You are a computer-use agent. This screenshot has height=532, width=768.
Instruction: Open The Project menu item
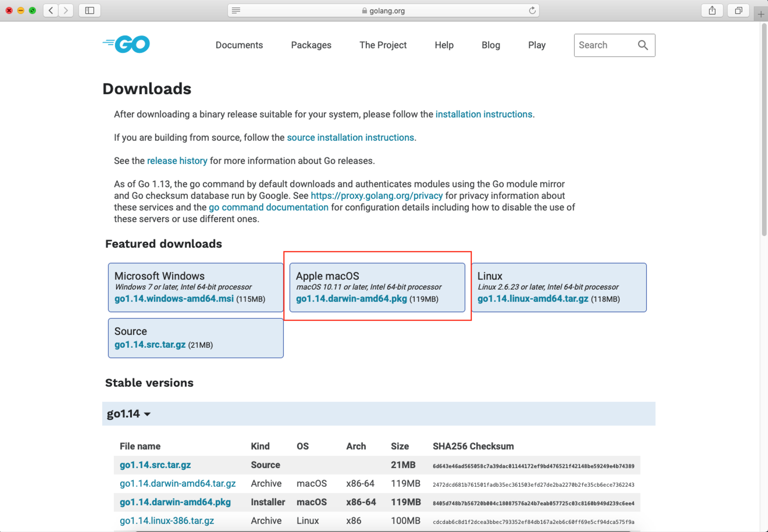click(x=383, y=45)
